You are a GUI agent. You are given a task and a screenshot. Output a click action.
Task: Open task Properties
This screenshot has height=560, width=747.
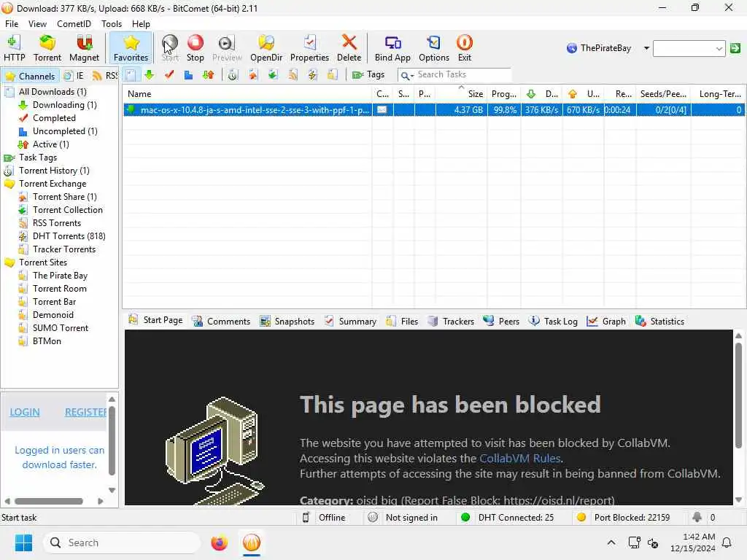click(309, 48)
